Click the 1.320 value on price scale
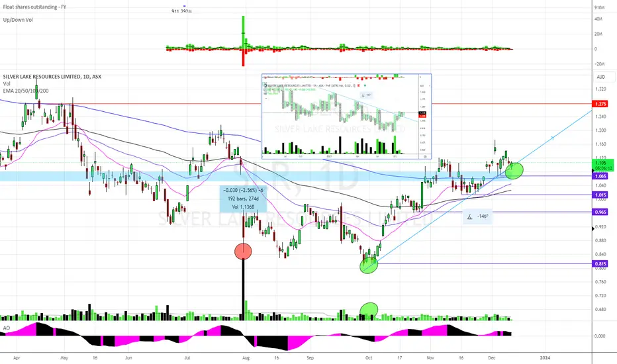 [600, 89]
